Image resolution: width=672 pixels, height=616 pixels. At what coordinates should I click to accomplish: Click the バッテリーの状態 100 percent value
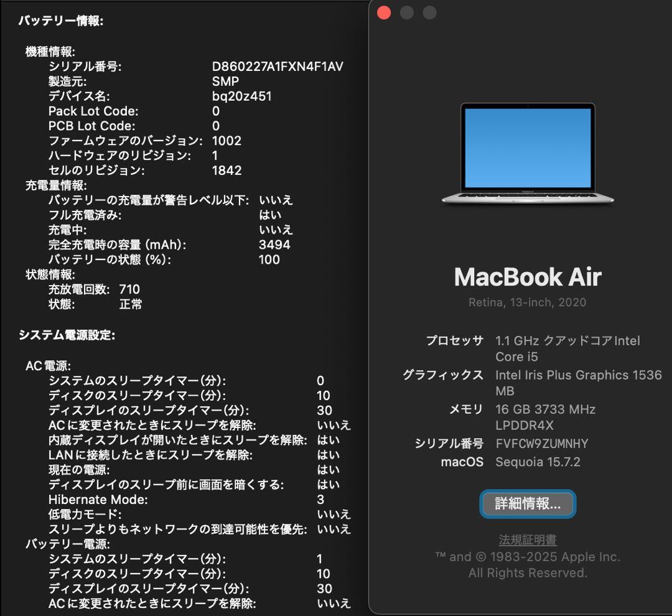tap(269, 259)
